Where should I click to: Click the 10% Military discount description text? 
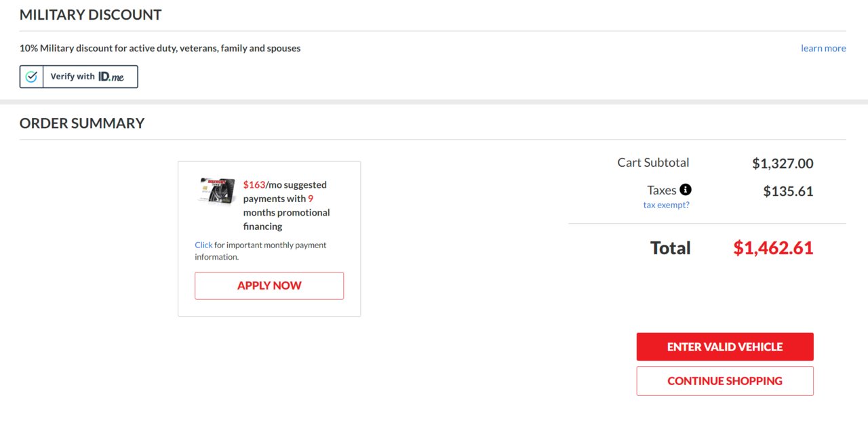160,48
